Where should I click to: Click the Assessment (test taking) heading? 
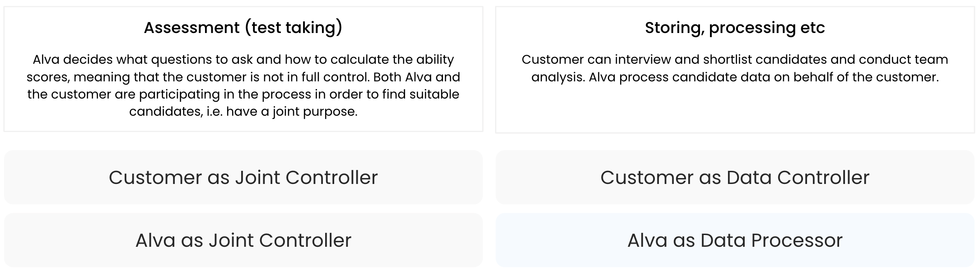(243, 28)
